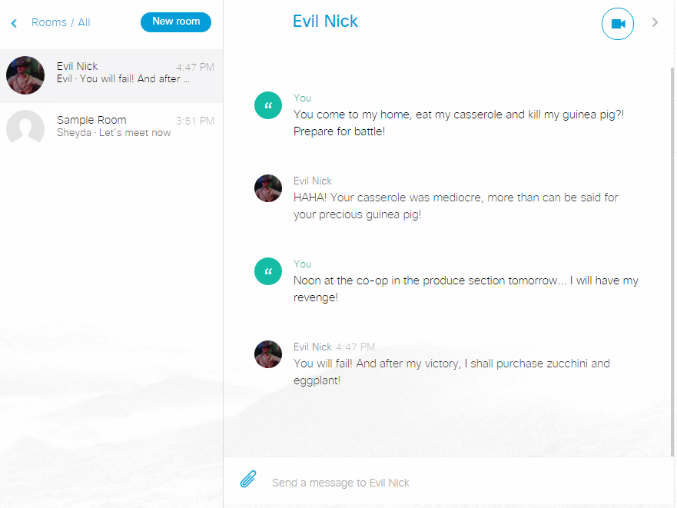Click the Sample Room placeholder avatar

(x=25, y=127)
